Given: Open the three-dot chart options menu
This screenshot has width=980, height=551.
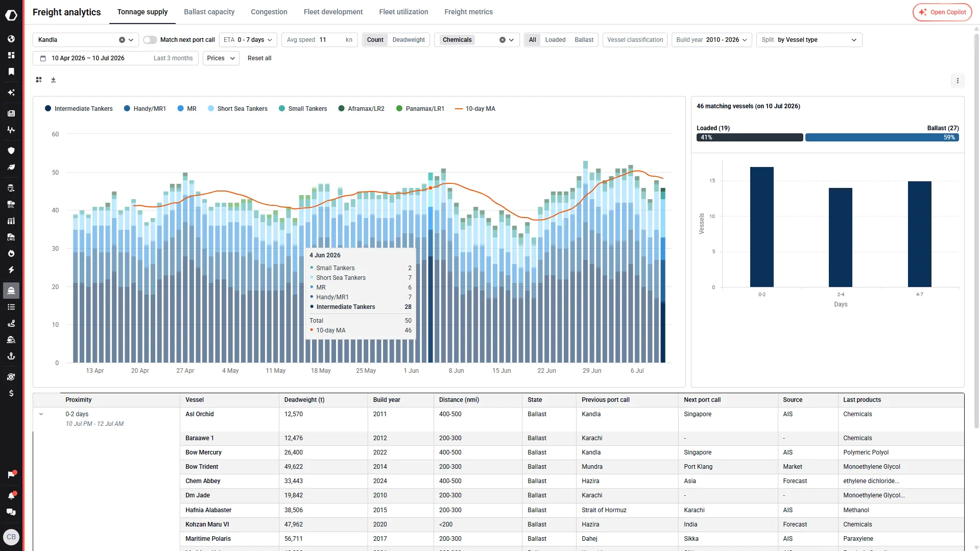Looking at the screenshot, I should coord(958,81).
